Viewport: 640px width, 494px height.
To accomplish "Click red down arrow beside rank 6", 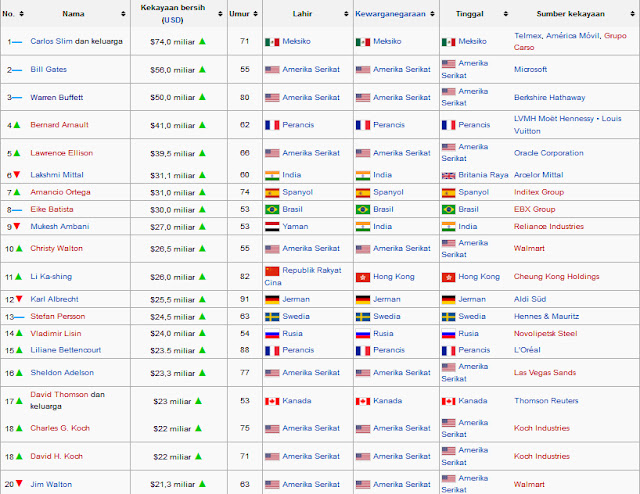I will point(17,175).
